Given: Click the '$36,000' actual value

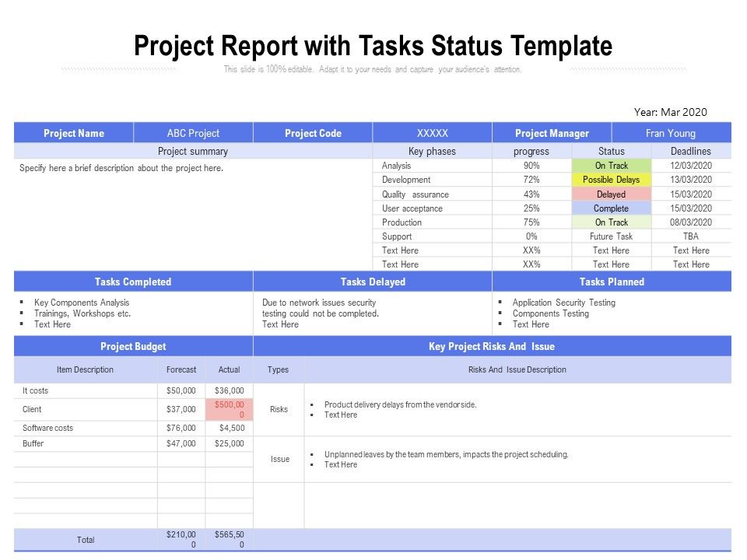Looking at the screenshot, I should (x=229, y=390).
